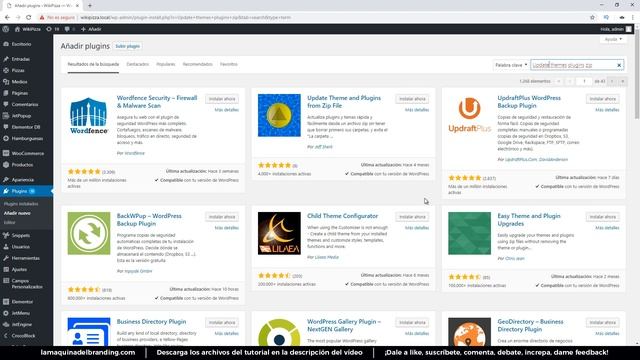640x360 pixels.
Task: Switch to Resultados de la búsqueda tab
Action: tap(93, 64)
